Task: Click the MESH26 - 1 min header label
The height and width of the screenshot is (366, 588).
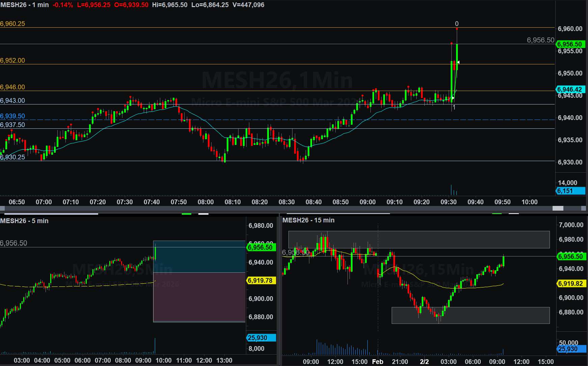Action: tap(25, 5)
